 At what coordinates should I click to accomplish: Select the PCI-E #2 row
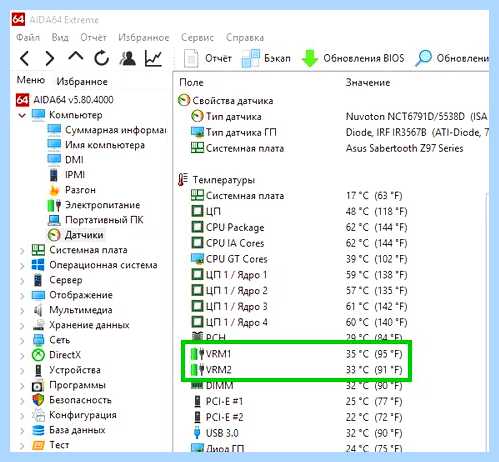tap(297, 417)
